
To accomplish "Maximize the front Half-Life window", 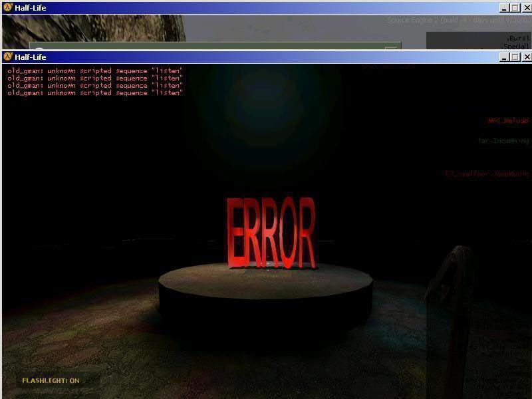I will click(x=515, y=57).
